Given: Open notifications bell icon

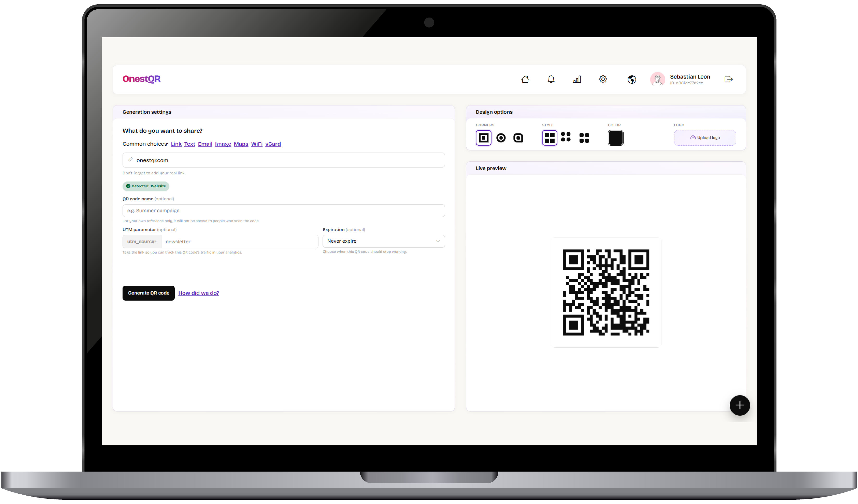Looking at the screenshot, I should (x=551, y=79).
